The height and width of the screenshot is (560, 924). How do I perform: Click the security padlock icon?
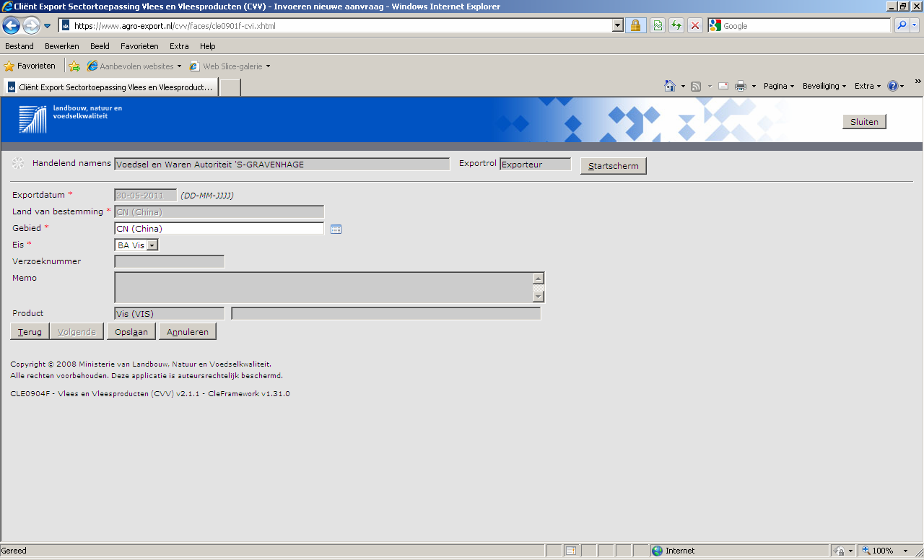coord(635,25)
